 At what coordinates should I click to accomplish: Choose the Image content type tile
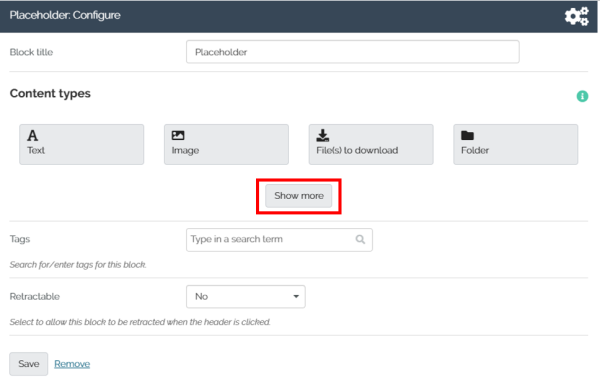226,144
